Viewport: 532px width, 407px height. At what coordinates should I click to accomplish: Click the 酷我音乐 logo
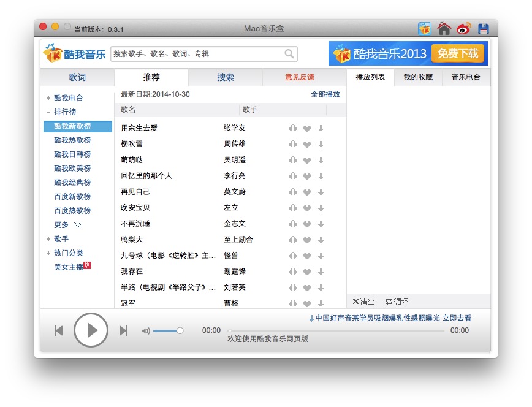74,53
